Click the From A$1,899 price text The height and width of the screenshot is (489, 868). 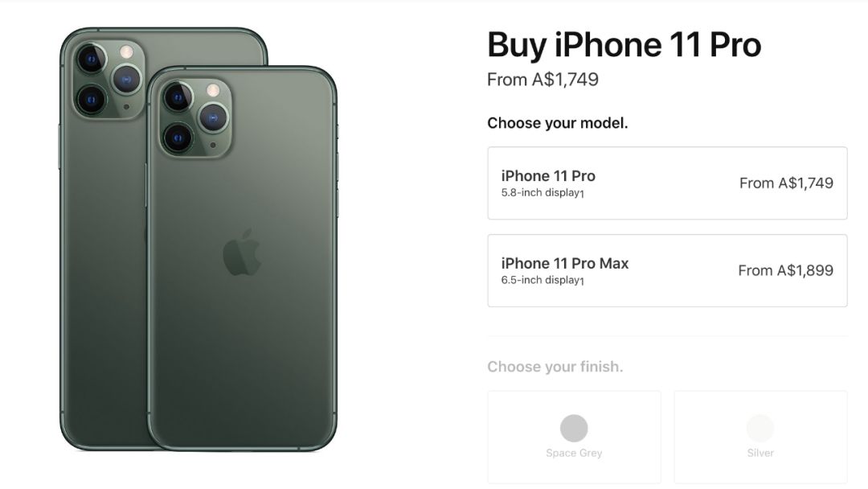pos(785,271)
